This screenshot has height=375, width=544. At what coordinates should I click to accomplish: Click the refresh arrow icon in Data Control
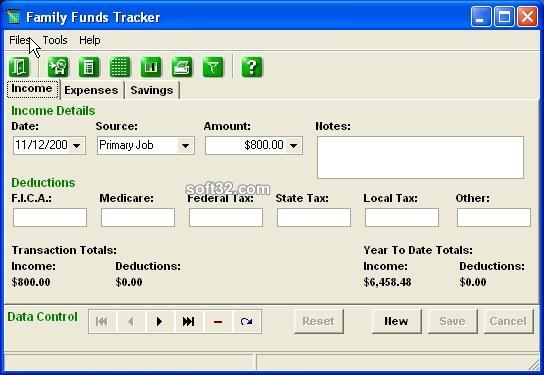click(247, 322)
